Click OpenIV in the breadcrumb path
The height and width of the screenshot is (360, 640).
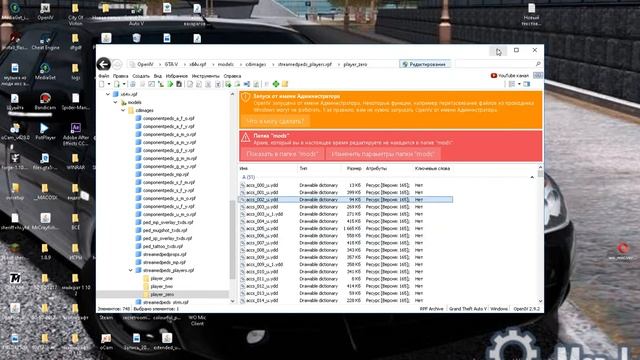(145, 64)
